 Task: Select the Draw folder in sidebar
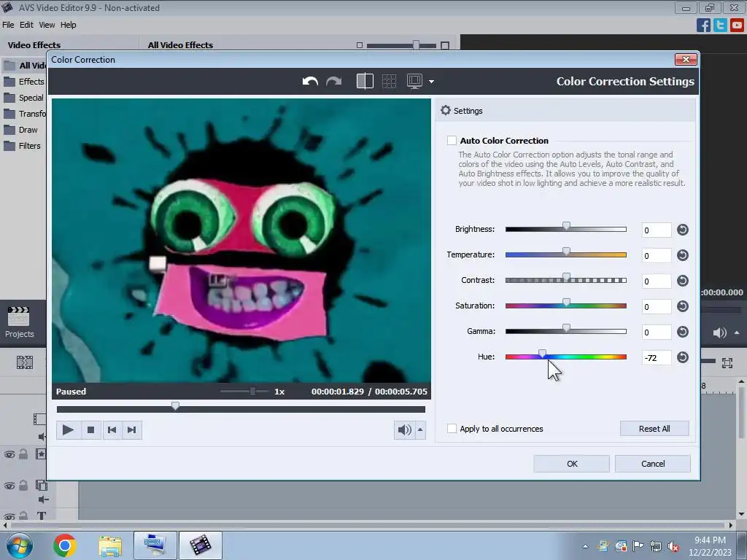(20, 130)
